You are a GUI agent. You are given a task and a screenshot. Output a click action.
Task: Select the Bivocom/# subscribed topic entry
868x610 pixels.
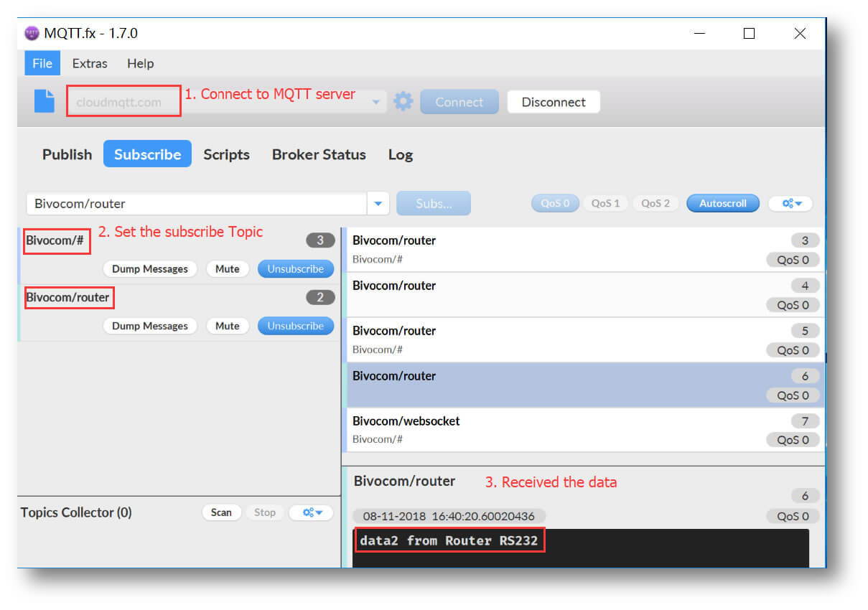[179, 255]
